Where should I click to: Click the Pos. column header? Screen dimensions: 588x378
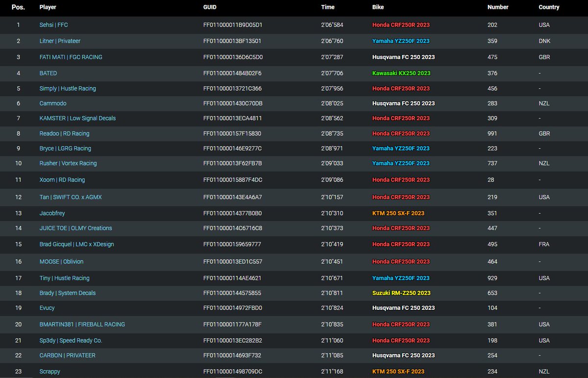(x=18, y=7)
